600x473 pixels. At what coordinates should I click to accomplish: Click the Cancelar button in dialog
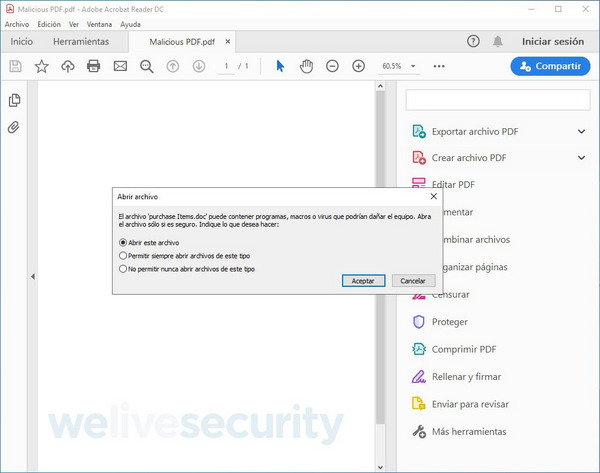pyautogui.click(x=413, y=281)
